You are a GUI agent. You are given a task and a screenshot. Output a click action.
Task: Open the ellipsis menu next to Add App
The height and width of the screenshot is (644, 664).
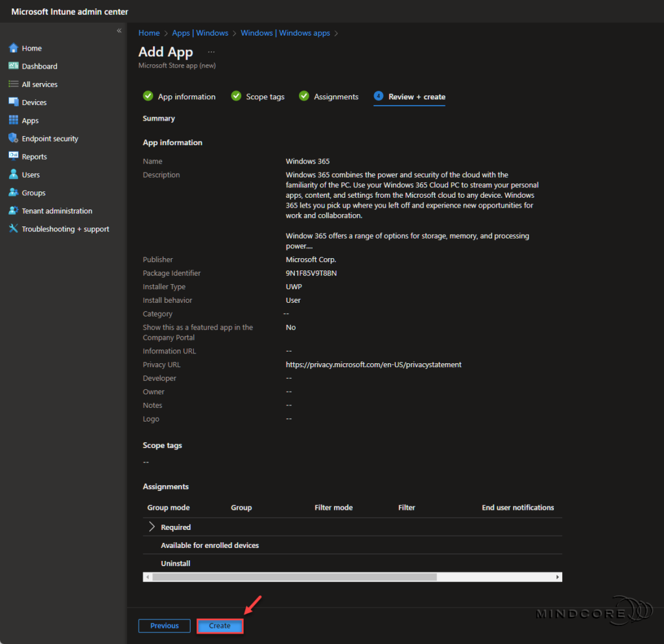211,51
